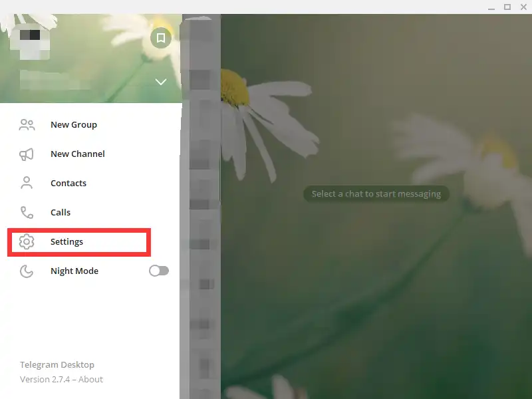The image size is (532, 399).
Task: Click the Contacts person icon
Action: 27,183
